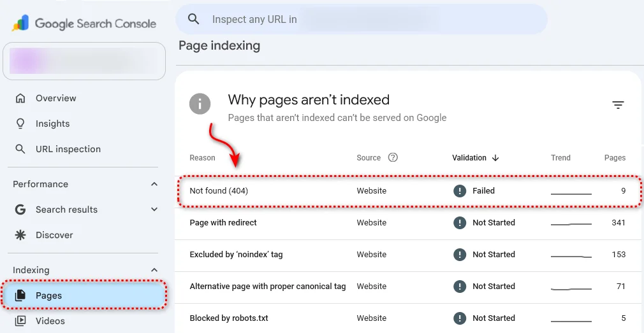
Task: Click the canonical tag row status icon
Action: click(x=460, y=287)
